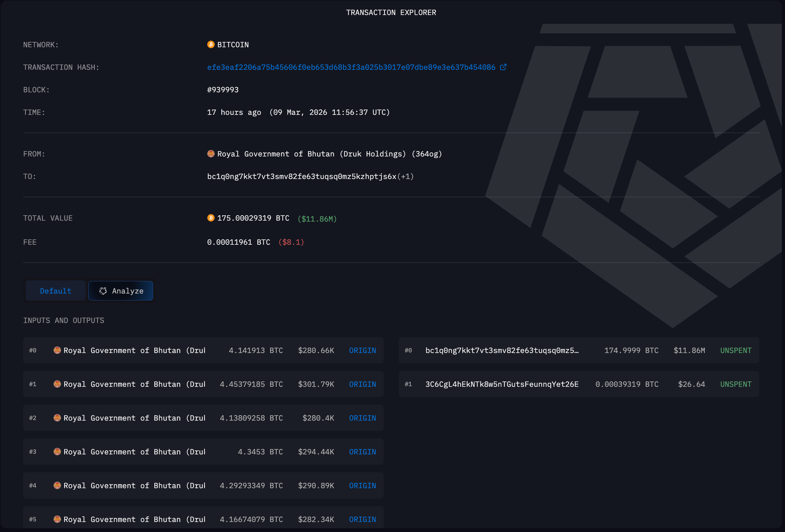Viewport: 785px width, 532px height.
Task: Open the transaction hash link
Action: [x=351, y=67]
